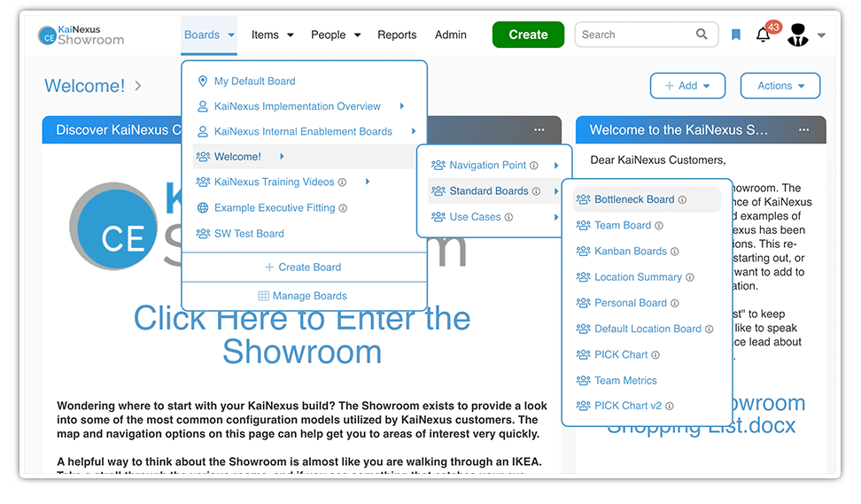This screenshot has height=504, width=861.
Task: Click info icon next to Bottleneck Board
Action: (x=682, y=200)
